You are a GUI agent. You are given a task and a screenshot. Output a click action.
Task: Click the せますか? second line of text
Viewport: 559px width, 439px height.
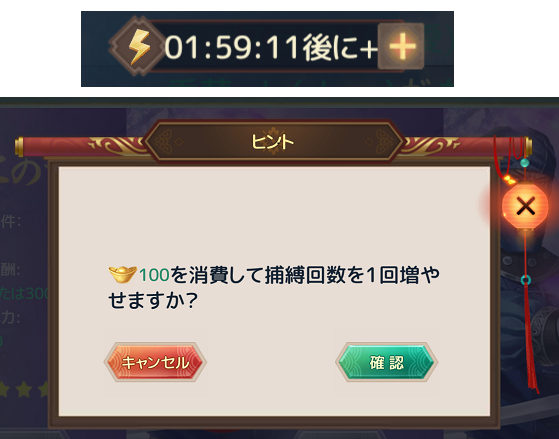click(x=153, y=301)
